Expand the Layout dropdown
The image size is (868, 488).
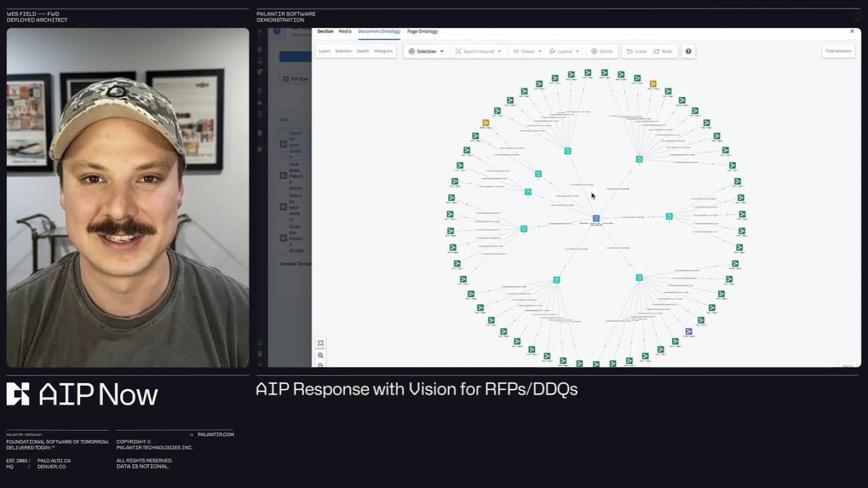pyautogui.click(x=564, y=52)
